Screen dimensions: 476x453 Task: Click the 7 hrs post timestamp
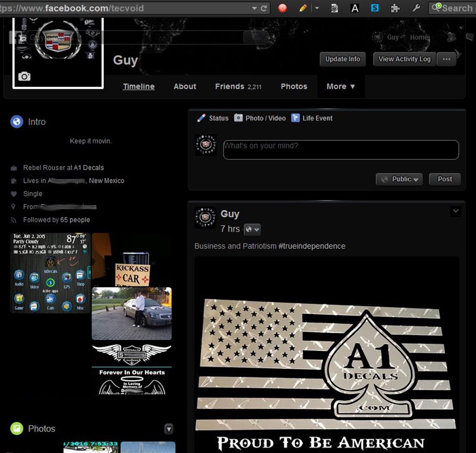click(x=230, y=229)
